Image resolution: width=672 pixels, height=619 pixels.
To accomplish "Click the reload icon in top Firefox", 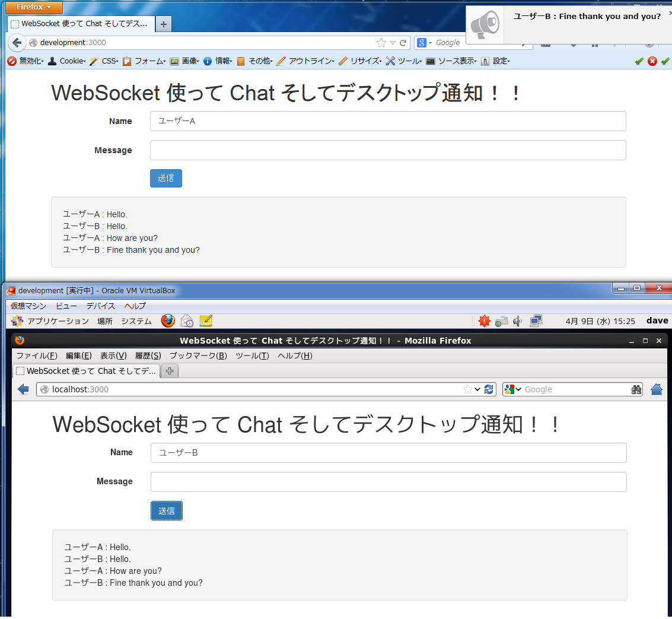I will (x=403, y=43).
